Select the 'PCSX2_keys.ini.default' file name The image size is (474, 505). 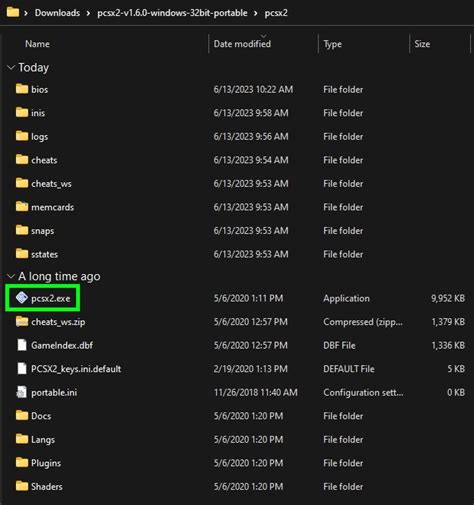pos(76,369)
